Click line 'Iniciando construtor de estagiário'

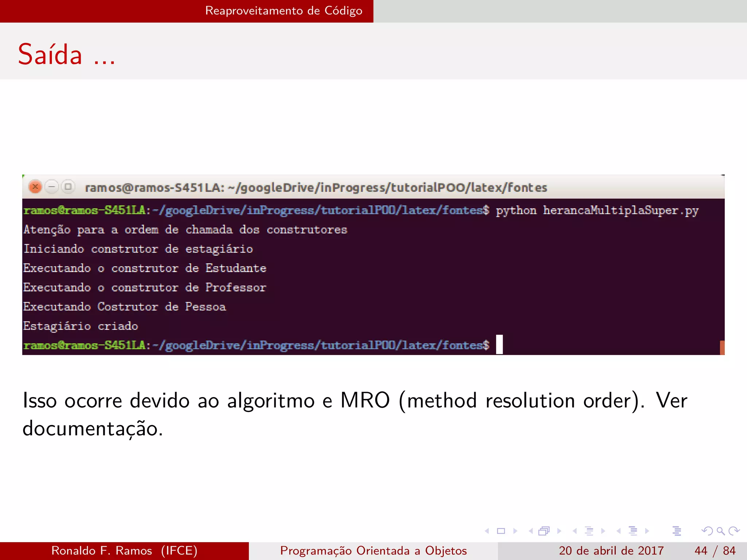(138, 249)
